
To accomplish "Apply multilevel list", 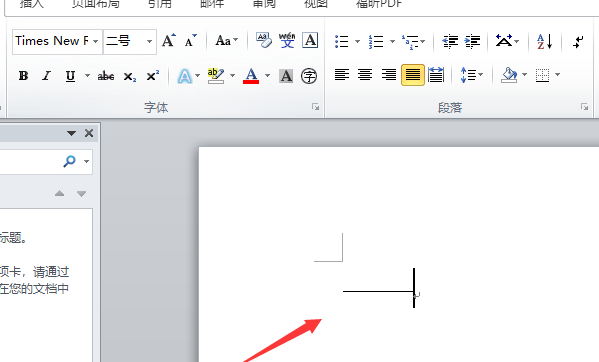I will pos(410,41).
